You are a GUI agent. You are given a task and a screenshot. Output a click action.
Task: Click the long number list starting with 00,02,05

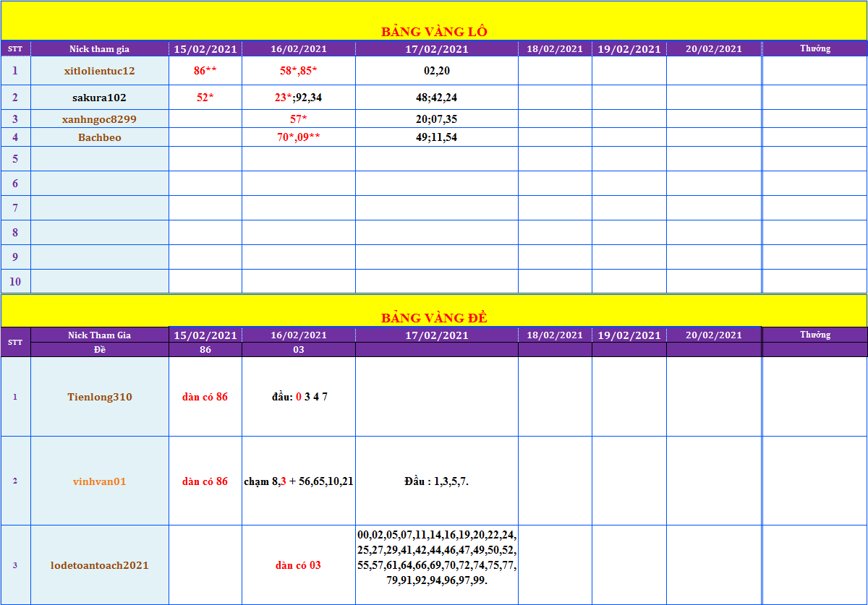click(x=436, y=558)
